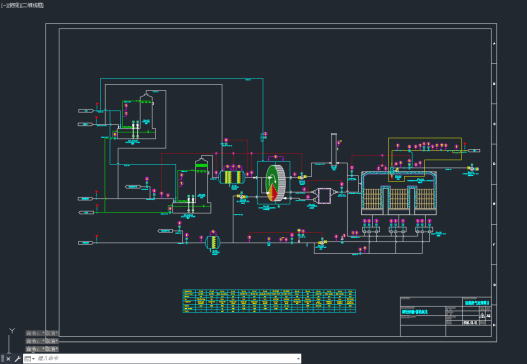Open the visual style control label
Viewport: 527px width, 364px height.
[x=31, y=5]
